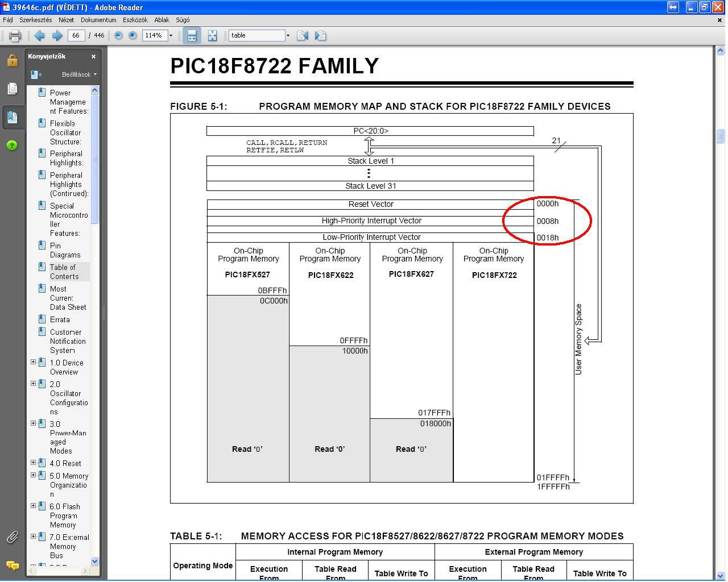This screenshot has height=582, width=728.
Task: Open the 5.0 Memory Organization bookmark text
Action: pyautogui.click(x=69, y=485)
